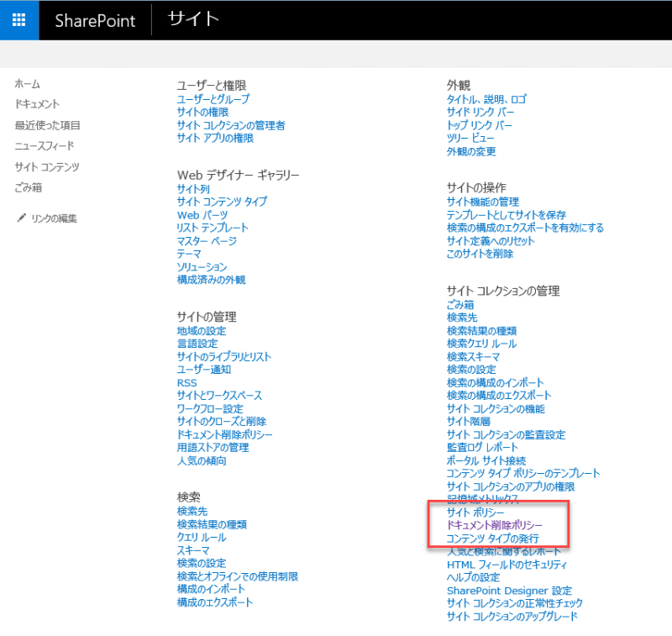
Task: Open ドキュメント in left navigation
Action: coord(37,104)
